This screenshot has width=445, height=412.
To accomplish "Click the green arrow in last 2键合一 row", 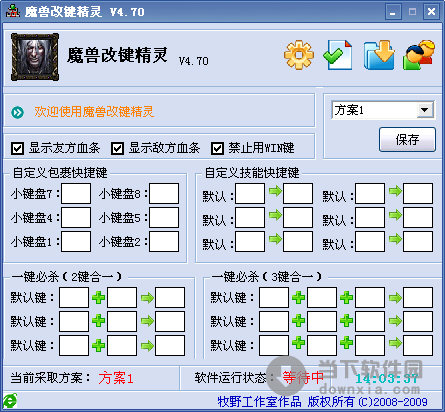I will coord(147,345).
